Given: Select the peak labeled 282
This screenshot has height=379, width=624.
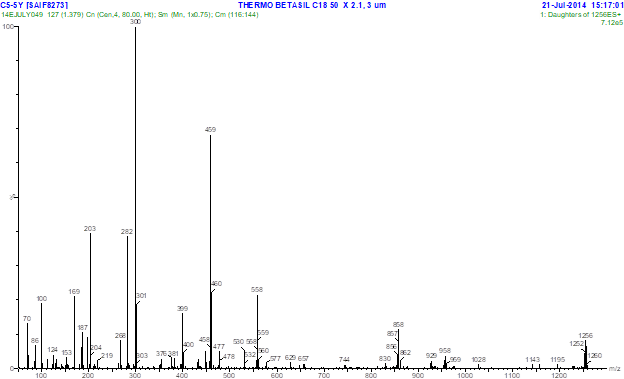Looking at the screenshot, I should point(127,231).
